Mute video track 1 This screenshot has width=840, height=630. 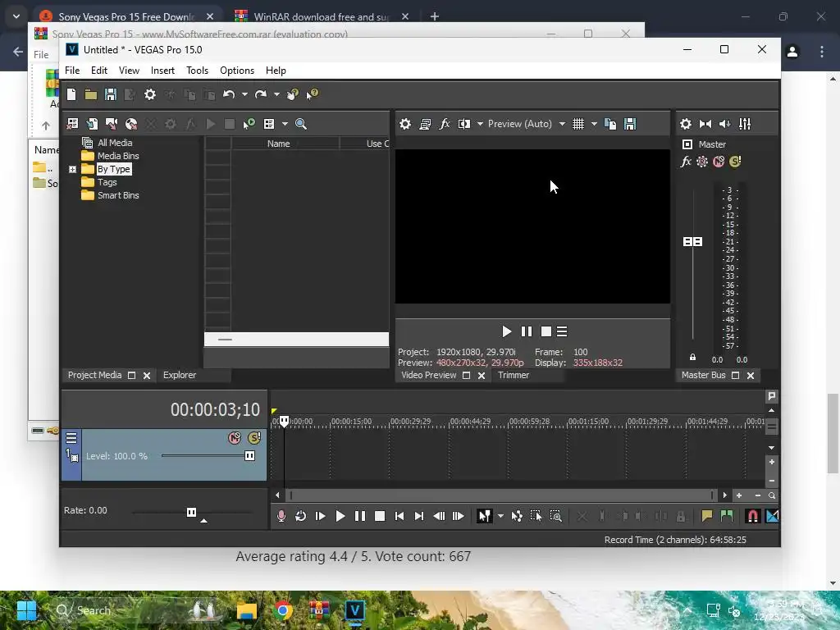[235, 438]
